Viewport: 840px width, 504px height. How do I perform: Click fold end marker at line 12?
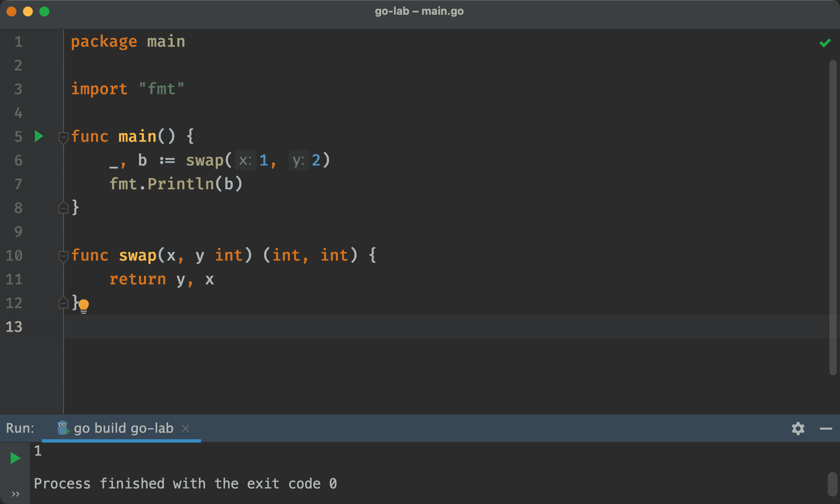[x=63, y=302]
